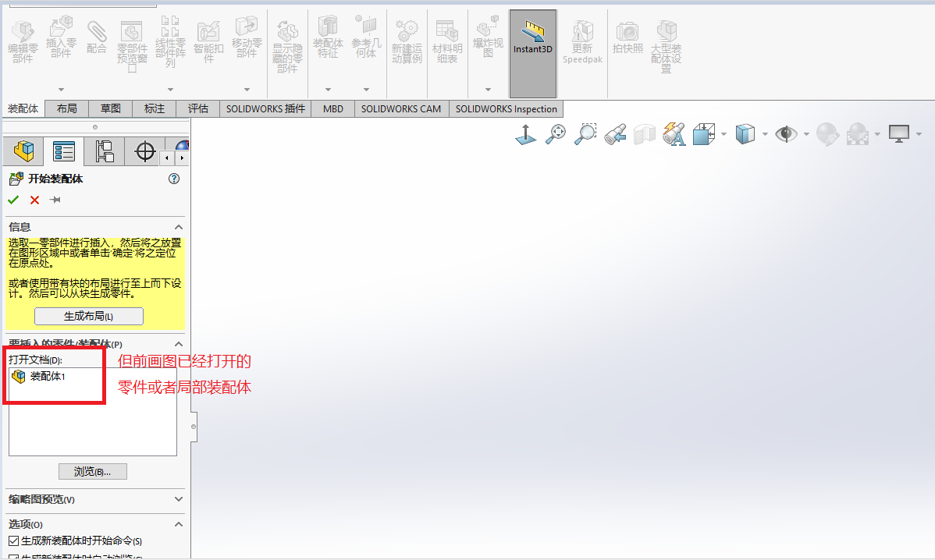Open dropdown arrow under Exploded View (爆炸视图)
The height and width of the screenshot is (560, 935).
point(488,90)
